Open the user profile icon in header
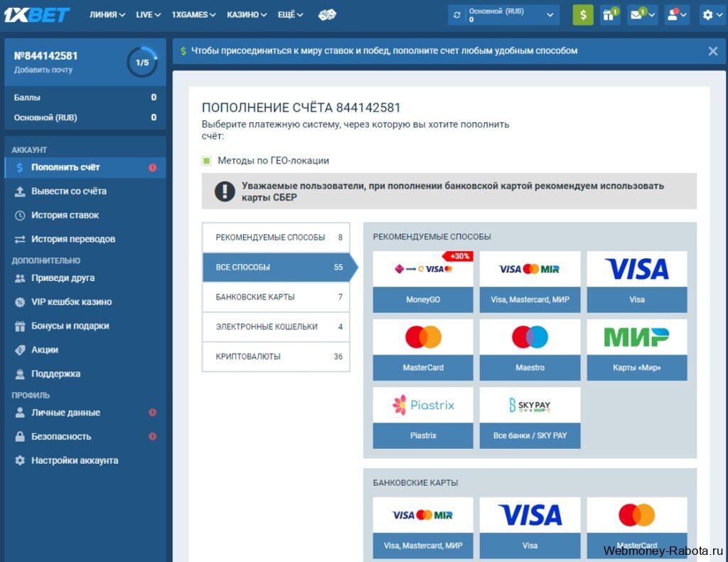Screen dimensions: 728x562 pos(677,15)
